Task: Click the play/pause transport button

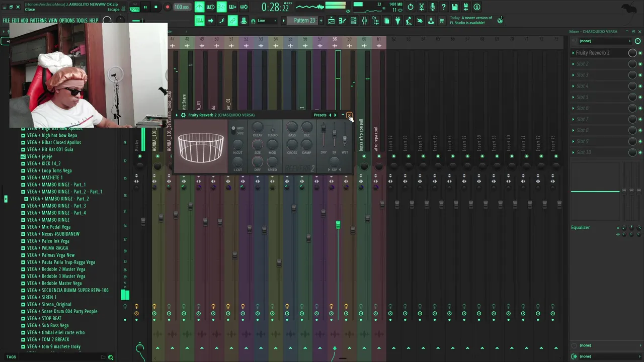Action: tap(145, 7)
